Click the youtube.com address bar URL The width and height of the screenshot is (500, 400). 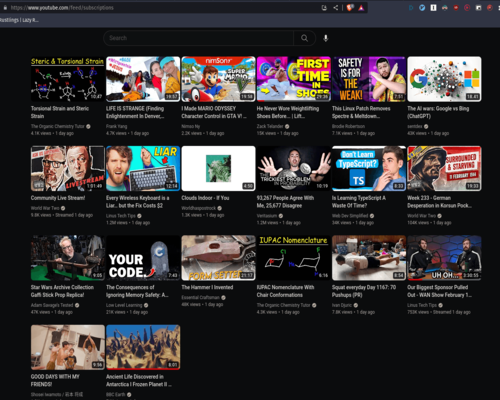point(62,8)
